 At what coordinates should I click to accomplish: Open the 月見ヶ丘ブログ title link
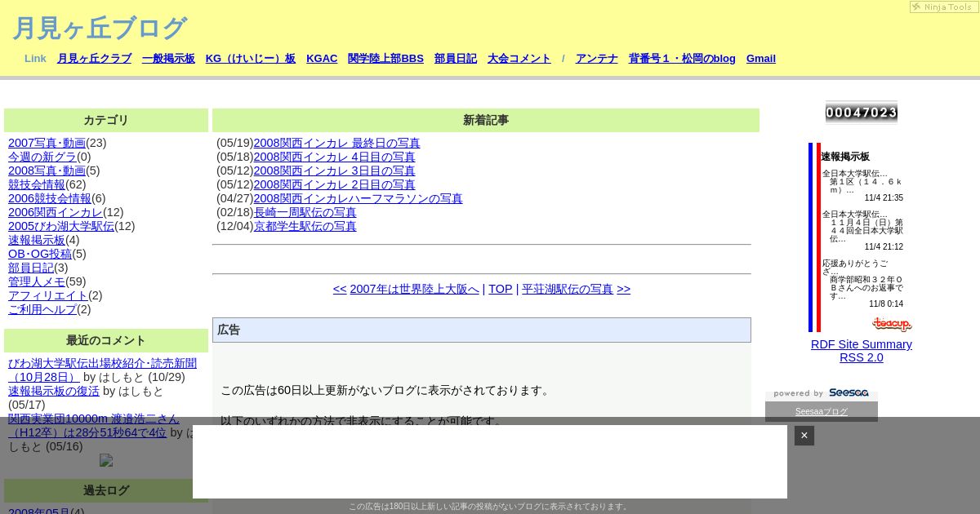100,28
